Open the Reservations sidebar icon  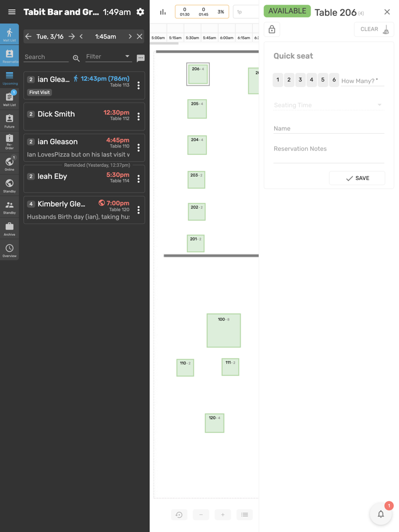(x=10, y=56)
